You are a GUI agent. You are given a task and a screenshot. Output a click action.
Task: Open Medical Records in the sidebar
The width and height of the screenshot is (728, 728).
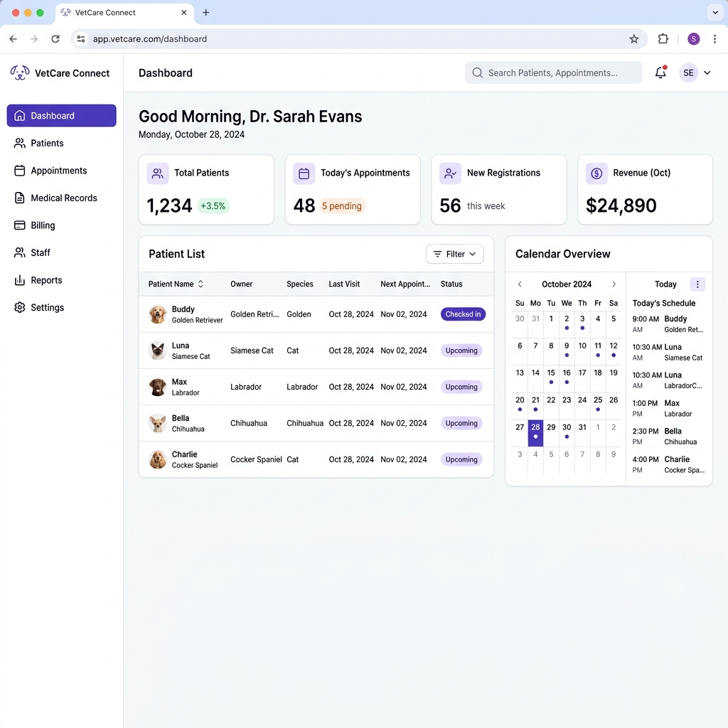tap(63, 198)
